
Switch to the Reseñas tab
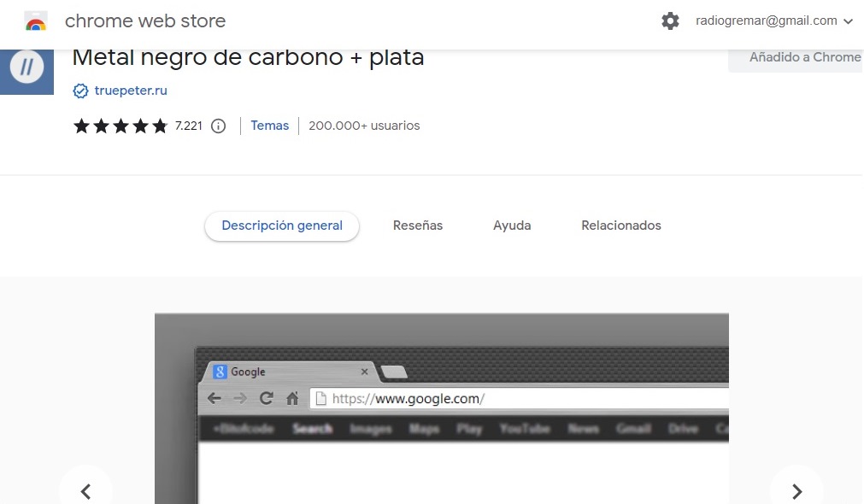point(418,226)
